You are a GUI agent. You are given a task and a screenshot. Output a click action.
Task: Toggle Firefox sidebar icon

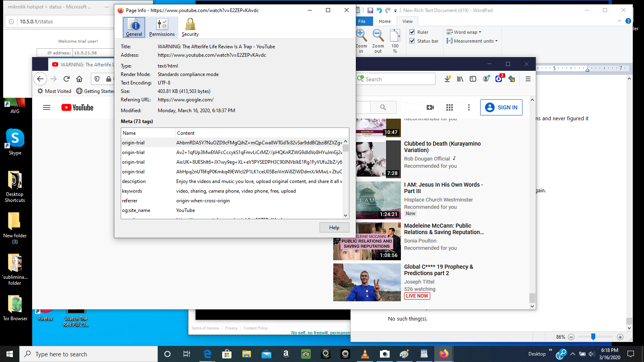point(473,79)
